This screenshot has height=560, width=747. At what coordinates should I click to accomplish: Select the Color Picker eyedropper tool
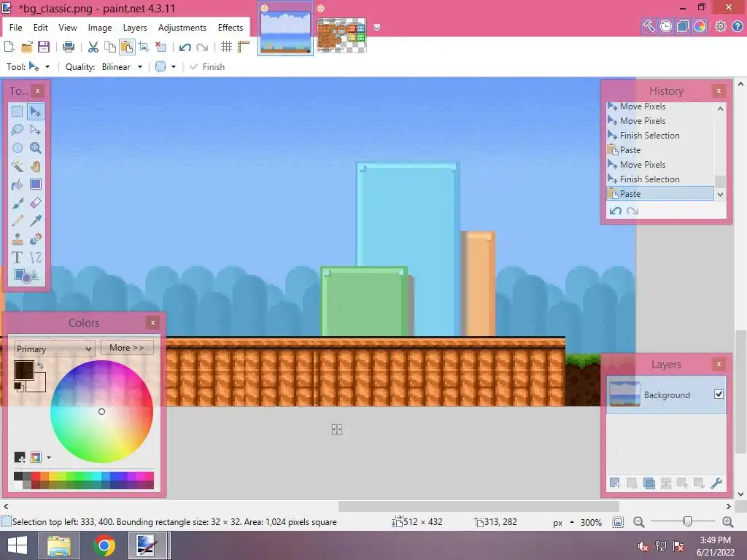(35, 221)
